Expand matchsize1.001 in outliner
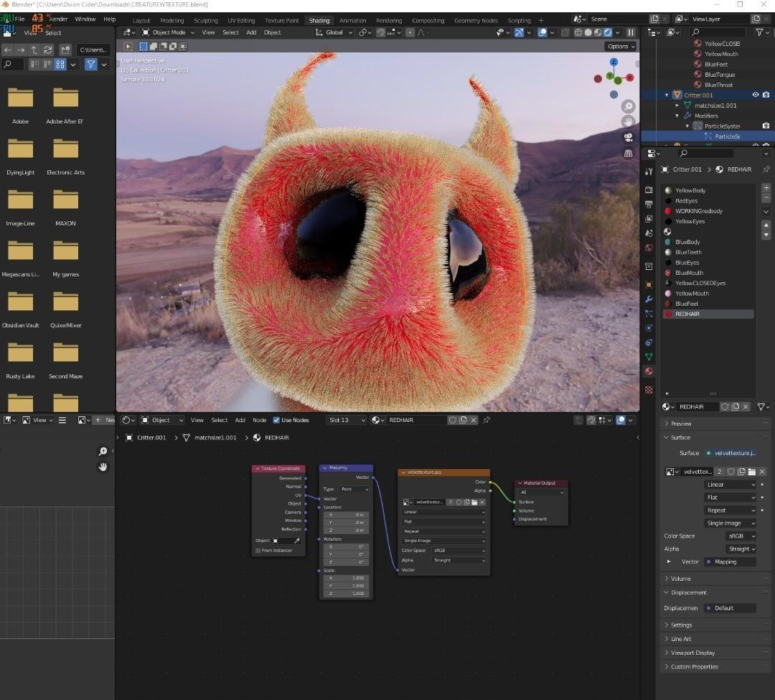Image resolution: width=775 pixels, height=700 pixels. pos(677,106)
